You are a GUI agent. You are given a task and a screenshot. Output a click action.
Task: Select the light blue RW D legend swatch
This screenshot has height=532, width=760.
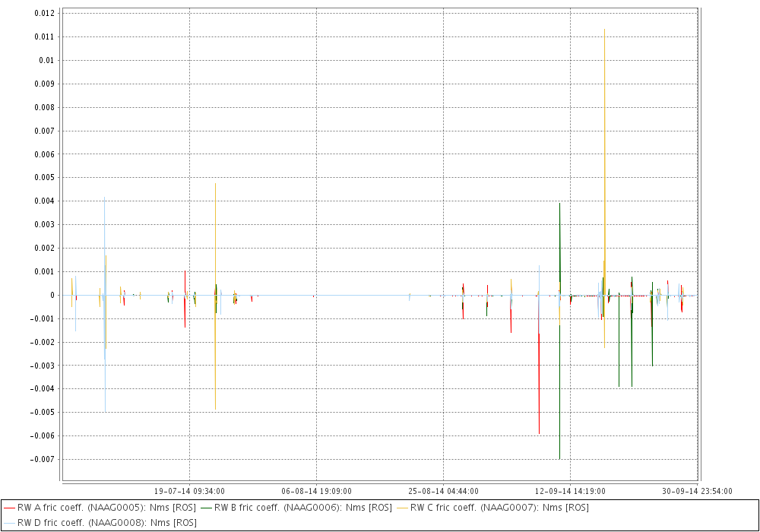pyautogui.click(x=9, y=524)
